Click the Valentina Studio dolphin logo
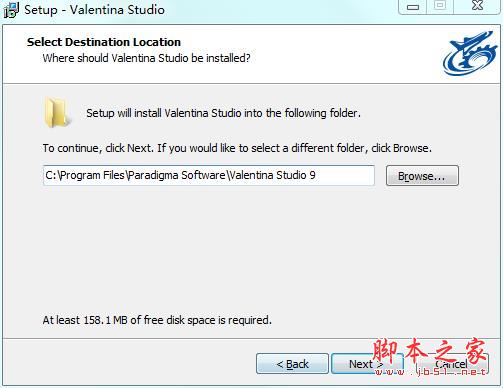503x388 pixels. (470, 53)
